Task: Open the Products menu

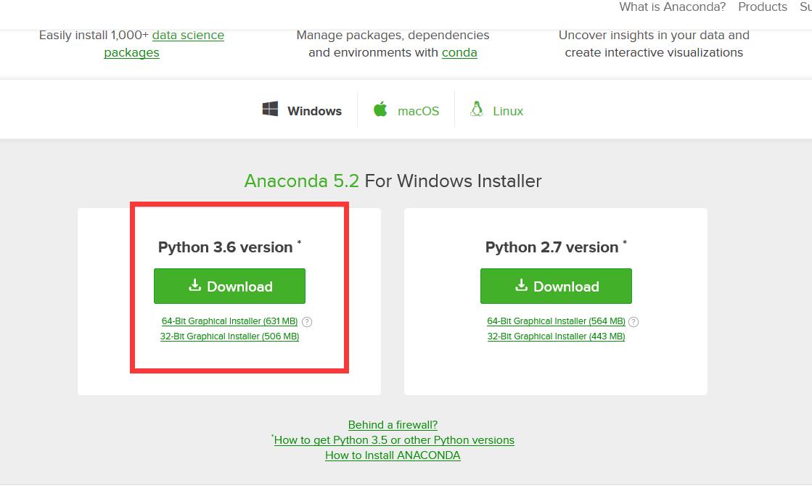Action: 762,7
